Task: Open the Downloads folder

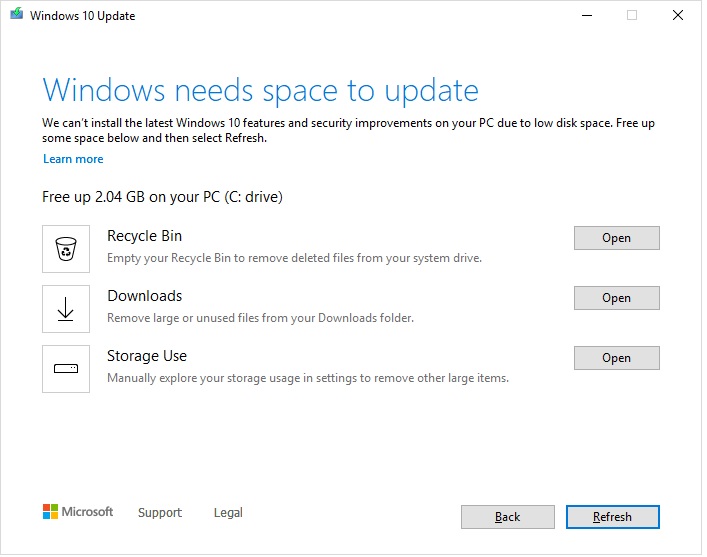Action: (616, 298)
